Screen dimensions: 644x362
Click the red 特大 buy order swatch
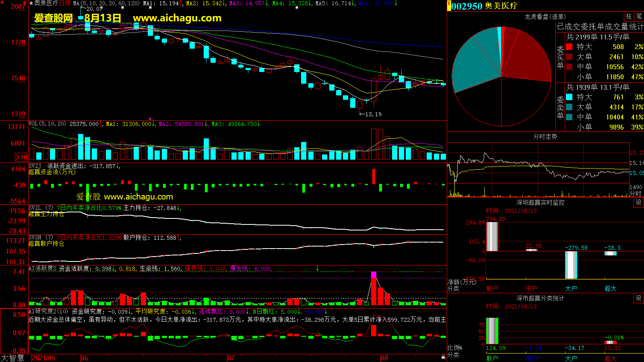tap(569, 47)
